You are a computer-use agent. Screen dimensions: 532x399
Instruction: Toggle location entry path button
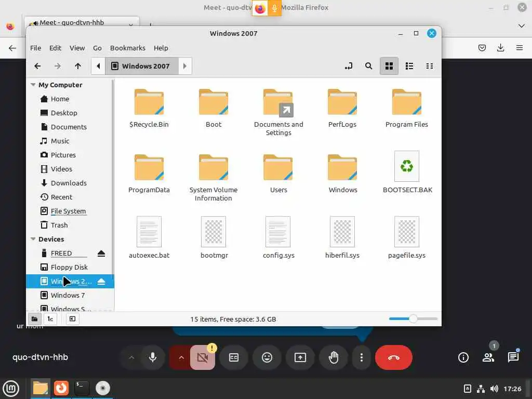349,66
